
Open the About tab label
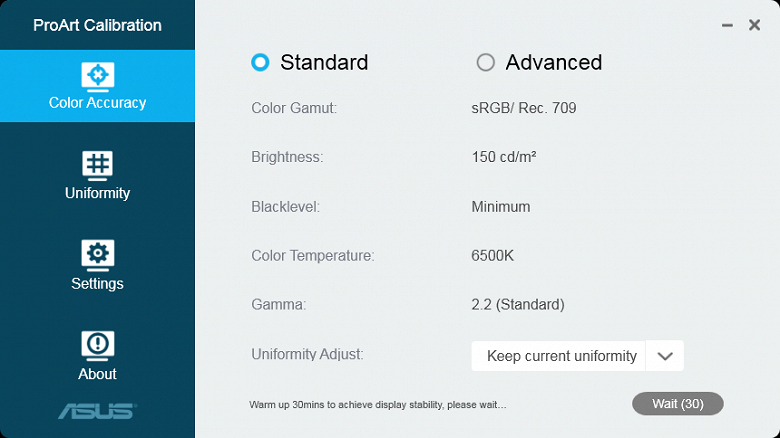click(x=97, y=374)
